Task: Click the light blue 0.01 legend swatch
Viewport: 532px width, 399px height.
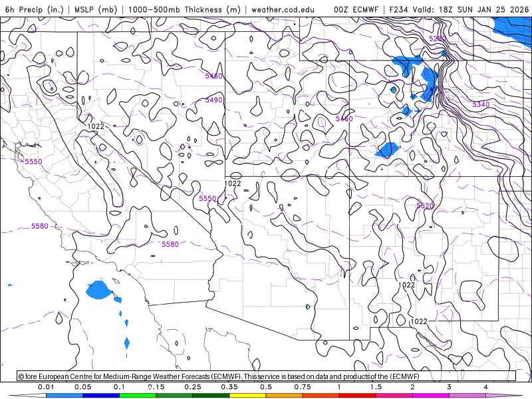Action: tap(65, 396)
